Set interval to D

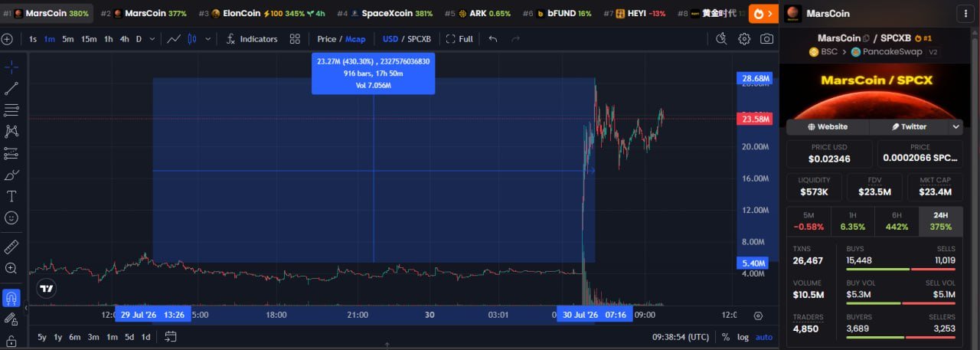pos(139,39)
